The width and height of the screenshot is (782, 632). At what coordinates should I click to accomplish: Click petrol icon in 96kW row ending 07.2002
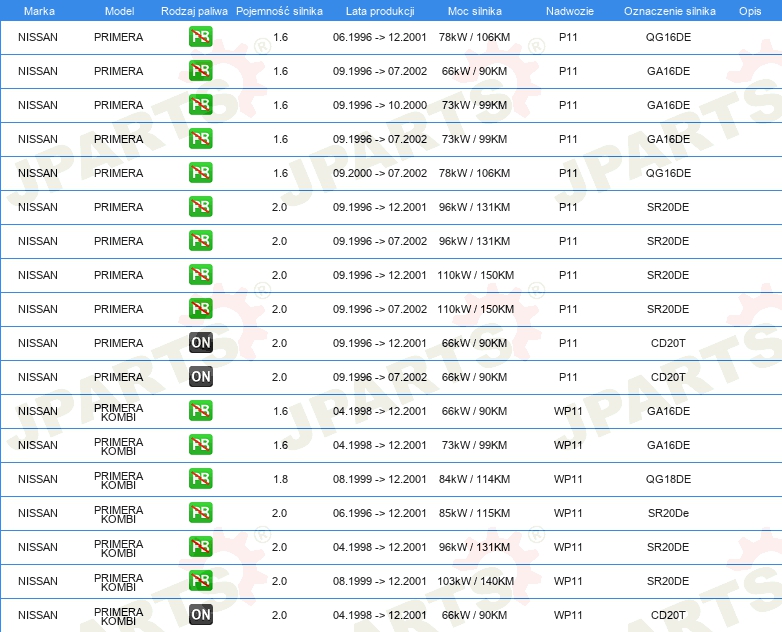(200, 240)
